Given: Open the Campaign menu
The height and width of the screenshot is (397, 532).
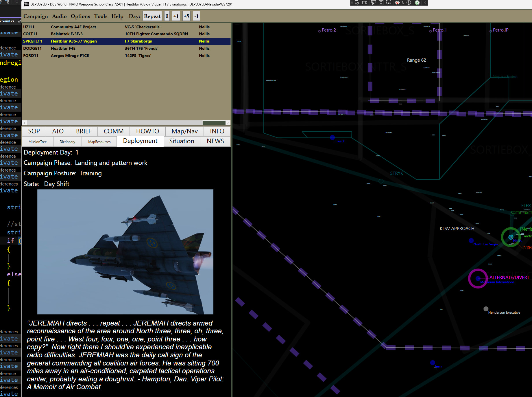Looking at the screenshot, I should 36,16.
